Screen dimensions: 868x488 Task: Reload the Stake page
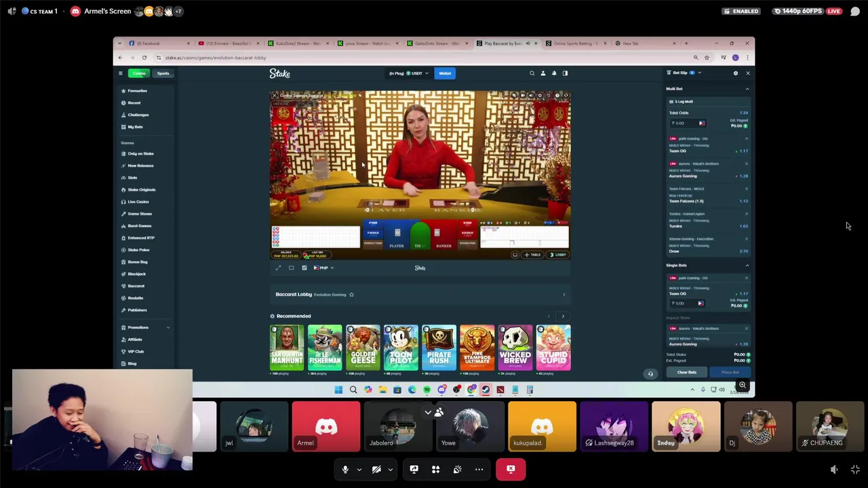[x=144, y=58]
